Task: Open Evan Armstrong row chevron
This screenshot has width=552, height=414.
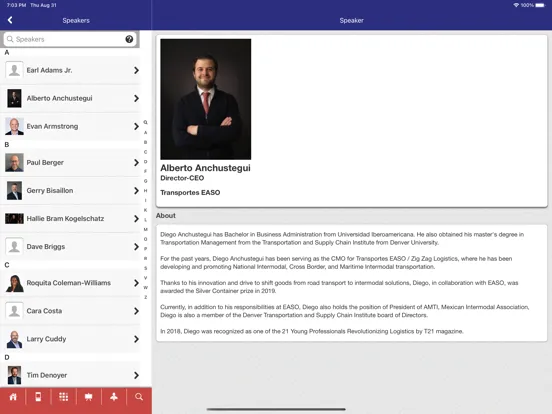Action: pos(136,126)
